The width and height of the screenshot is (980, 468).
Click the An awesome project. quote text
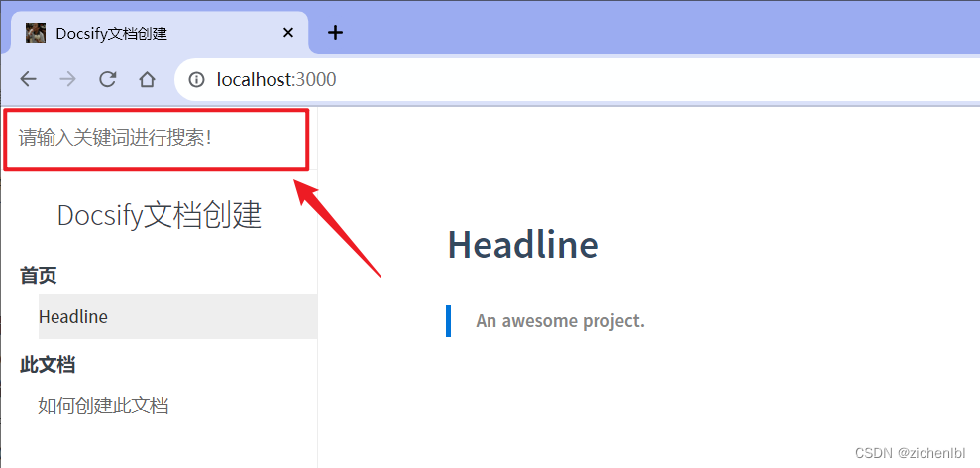click(x=560, y=321)
